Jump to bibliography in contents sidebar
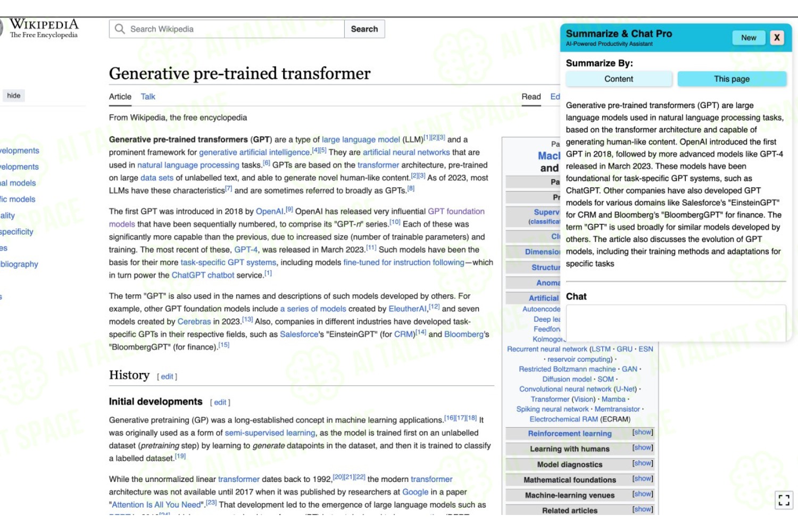 [x=19, y=264]
